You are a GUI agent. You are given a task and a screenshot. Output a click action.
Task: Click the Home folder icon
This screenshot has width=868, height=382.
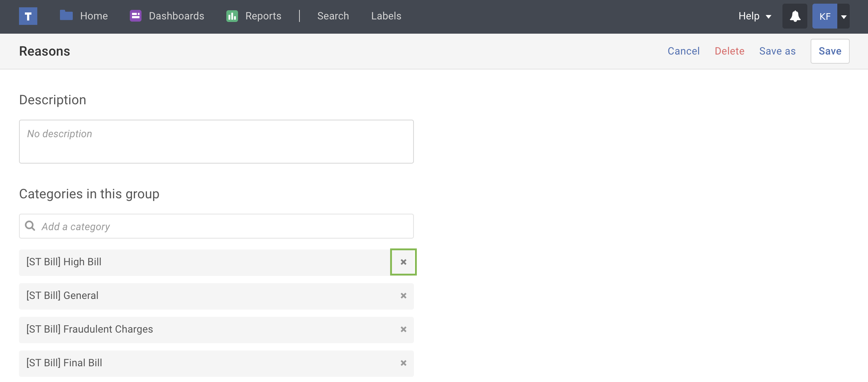tap(66, 15)
